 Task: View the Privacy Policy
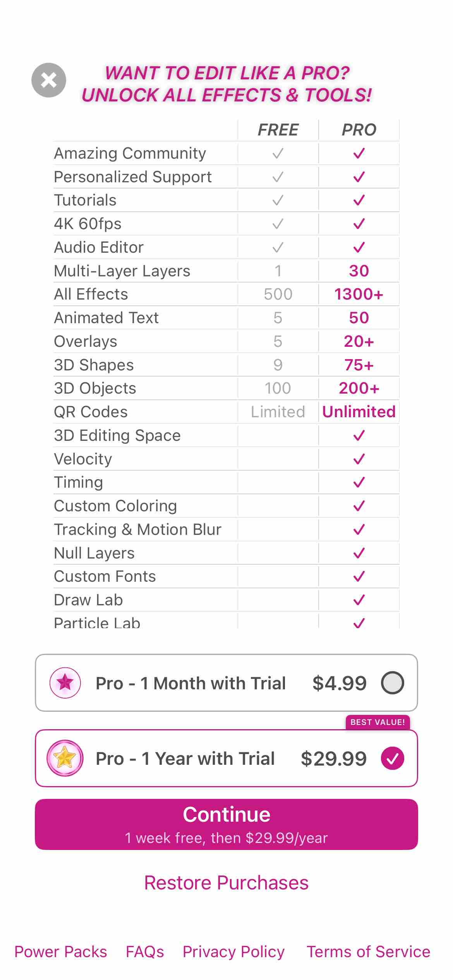(x=233, y=952)
